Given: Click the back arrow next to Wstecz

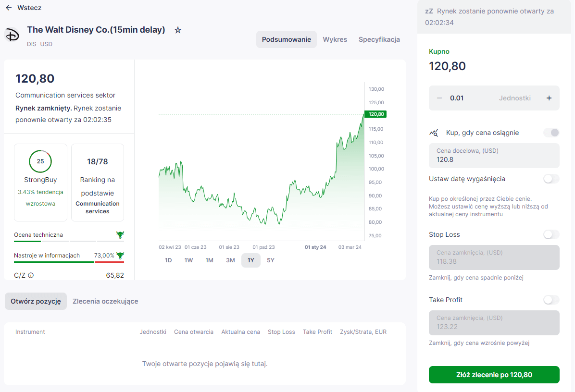Looking at the screenshot, I should [x=9, y=8].
